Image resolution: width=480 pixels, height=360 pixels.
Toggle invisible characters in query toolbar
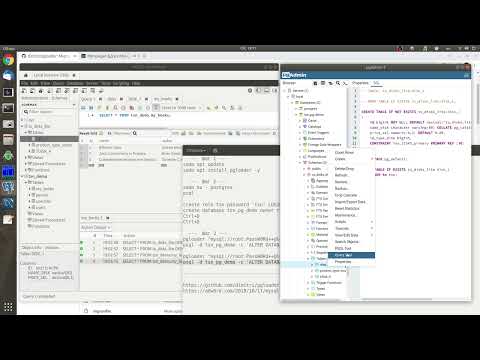tap(232, 108)
